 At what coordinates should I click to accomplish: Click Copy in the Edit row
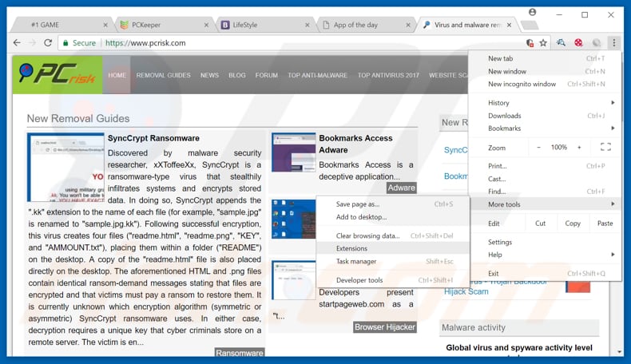[x=573, y=224]
